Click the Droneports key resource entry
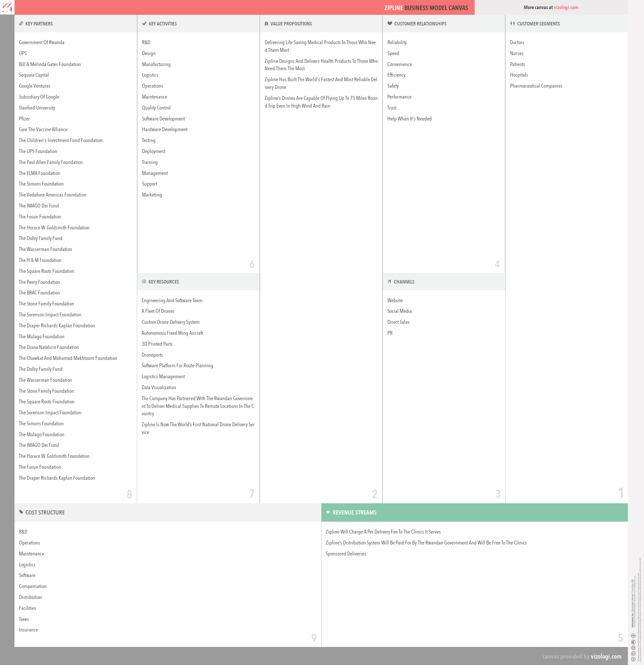 (152, 355)
